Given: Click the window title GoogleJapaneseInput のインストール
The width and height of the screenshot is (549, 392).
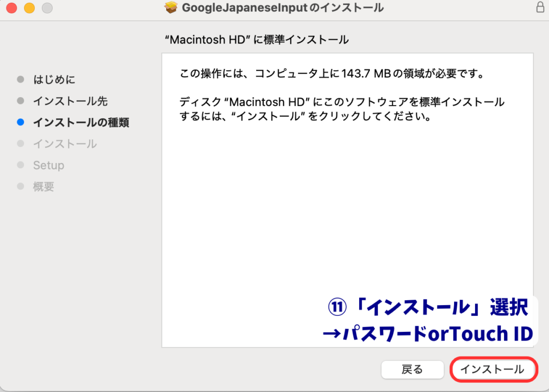Looking at the screenshot, I should coord(283,8).
